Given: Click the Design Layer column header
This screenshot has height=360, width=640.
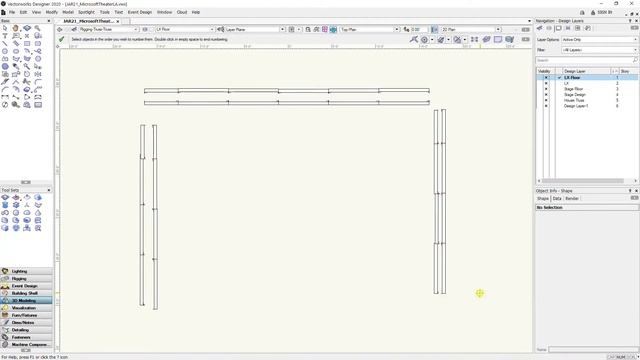Looking at the screenshot, I should 587,71.
